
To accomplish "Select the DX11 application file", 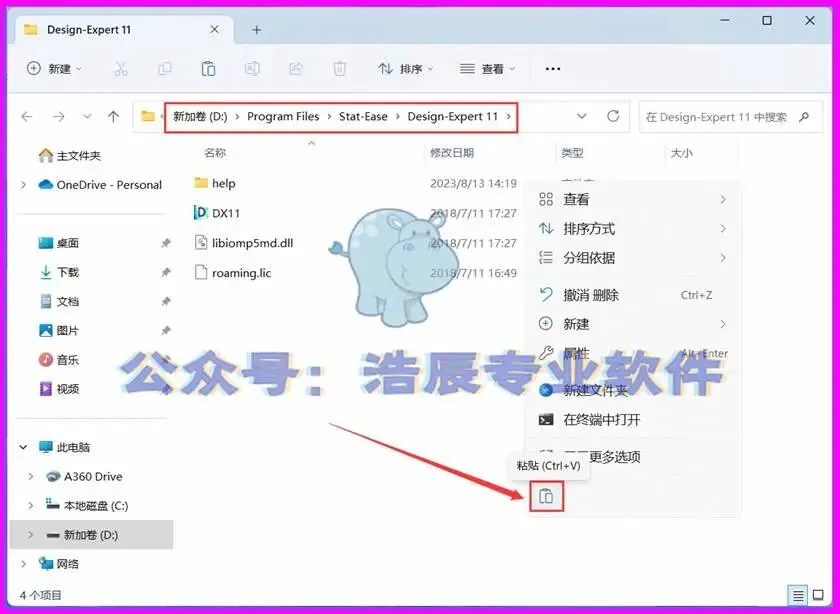I will [x=217, y=213].
